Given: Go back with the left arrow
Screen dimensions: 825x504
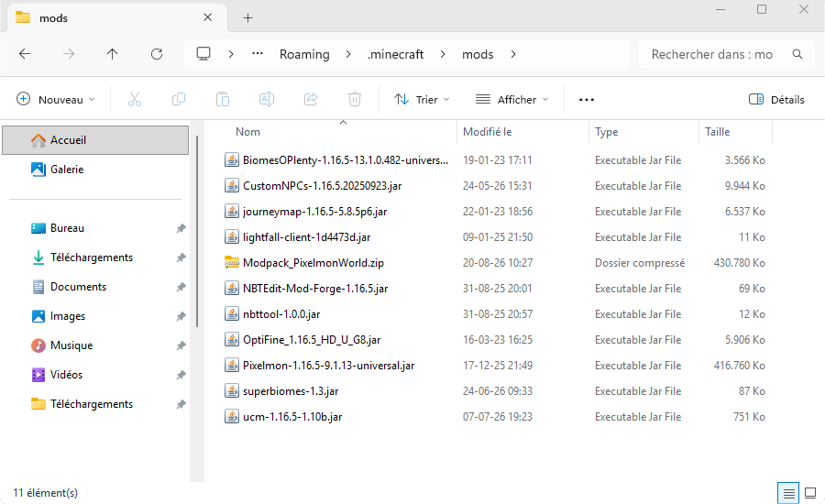Looking at the screenshot, I should tap(25, 54).
